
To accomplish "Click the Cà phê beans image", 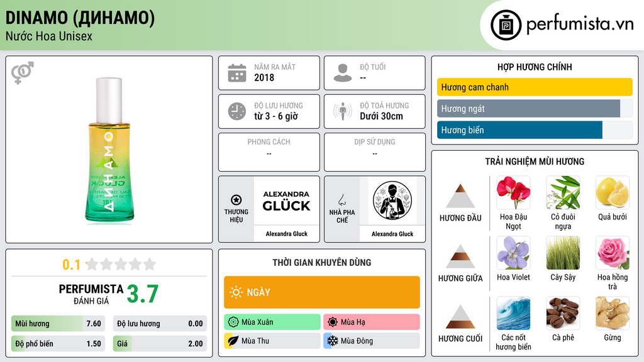I will click(563, 314).
